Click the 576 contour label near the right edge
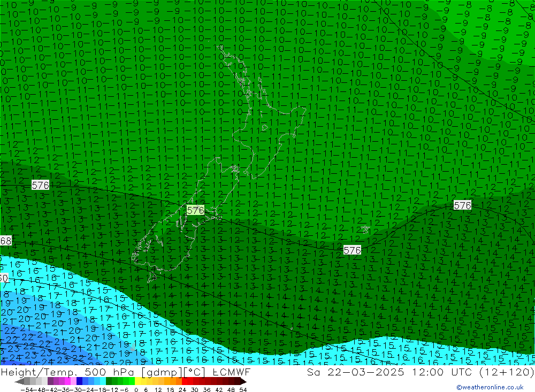Screen dimensions: 535x392 pos(462,205)
